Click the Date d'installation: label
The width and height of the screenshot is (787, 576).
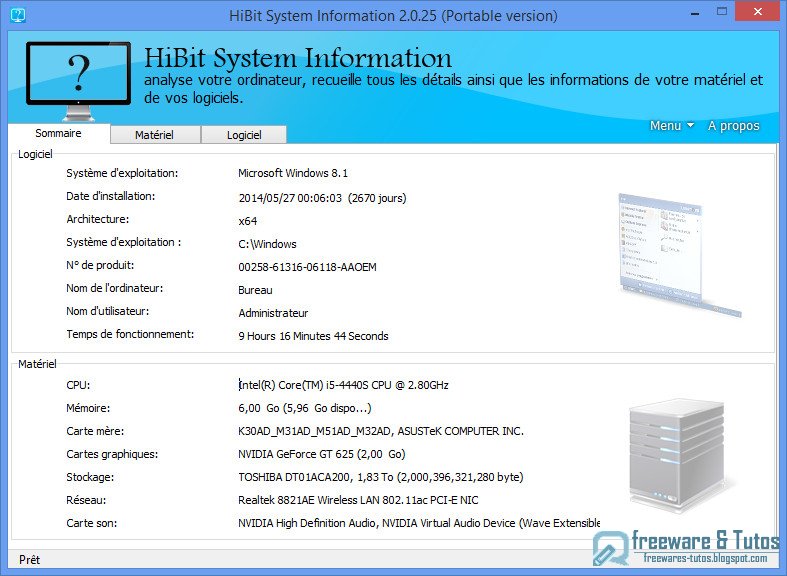[x=110, y=196]
